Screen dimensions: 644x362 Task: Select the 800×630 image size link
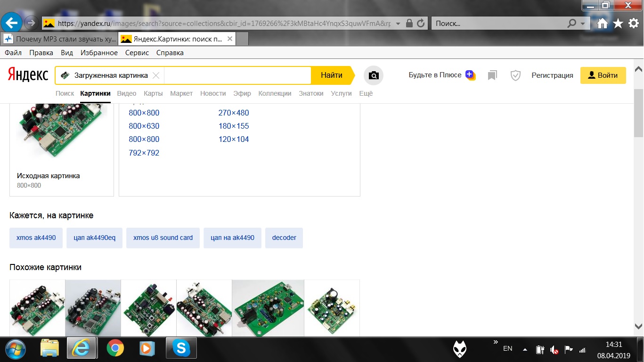144,126
